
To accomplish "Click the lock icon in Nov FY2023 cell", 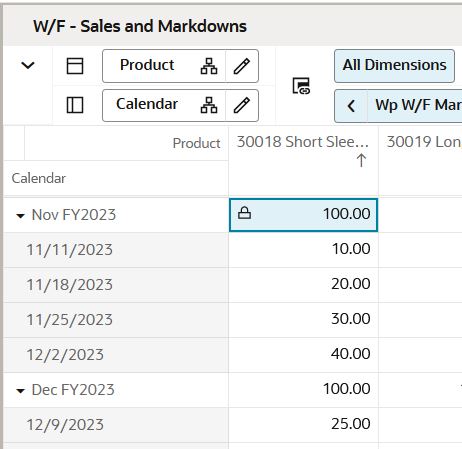I will point(244,213).
